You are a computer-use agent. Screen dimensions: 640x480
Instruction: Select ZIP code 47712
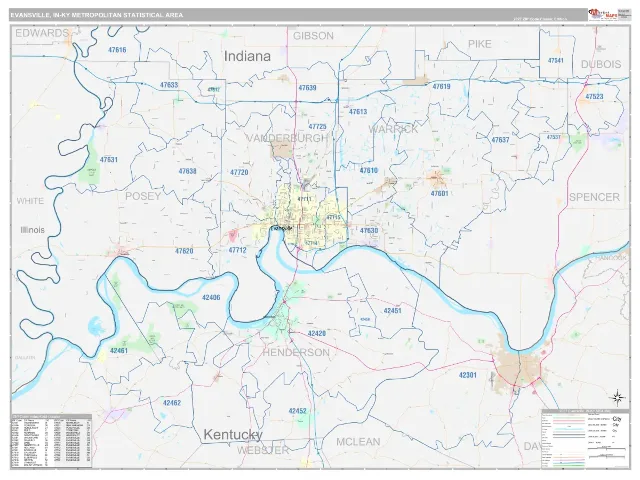pos(237,250)
